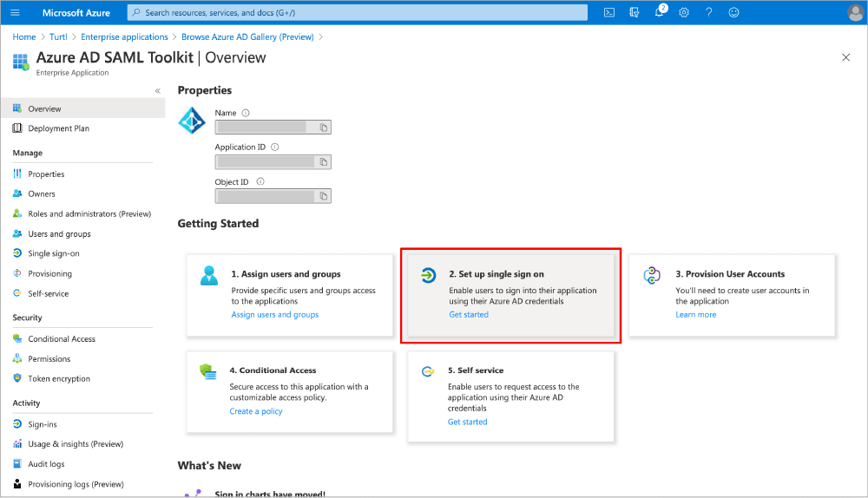
Task: Open portal settings gear icon
Action: (x=684, y=12)
